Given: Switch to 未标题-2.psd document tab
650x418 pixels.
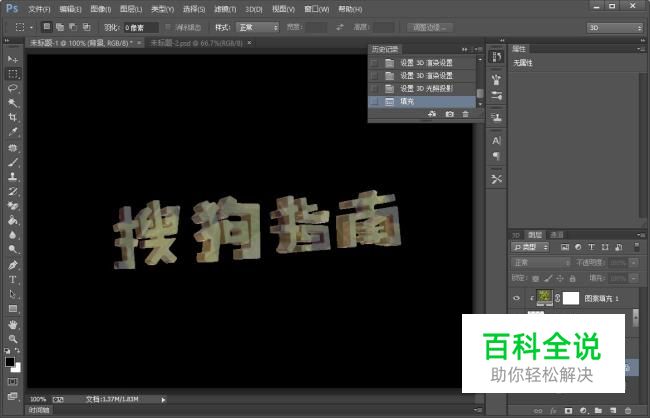Looking at the screenshot, I should 196,43.
